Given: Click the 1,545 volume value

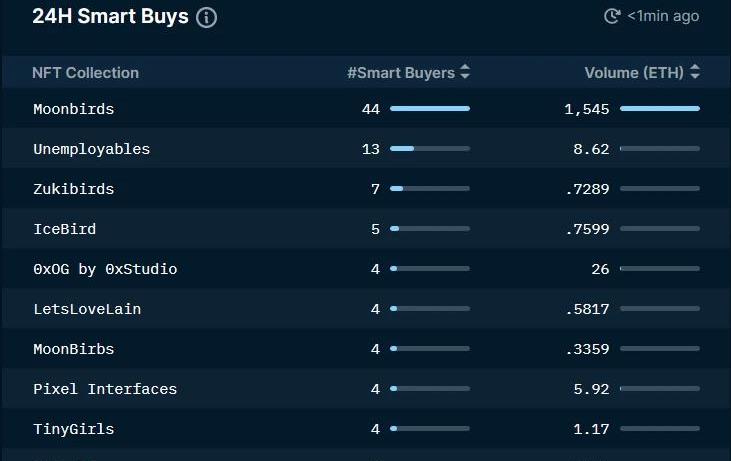Looking at the screenshot, I should point(586,109).
